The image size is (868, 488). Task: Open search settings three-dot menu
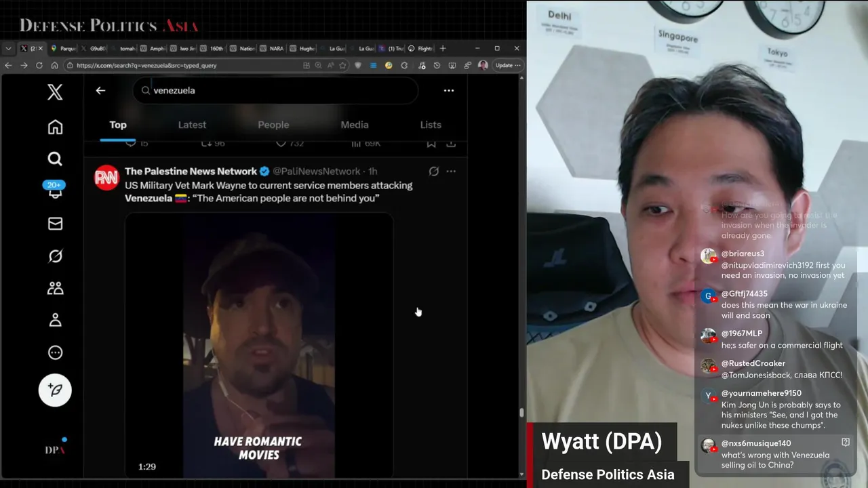[x=449, y=90]
